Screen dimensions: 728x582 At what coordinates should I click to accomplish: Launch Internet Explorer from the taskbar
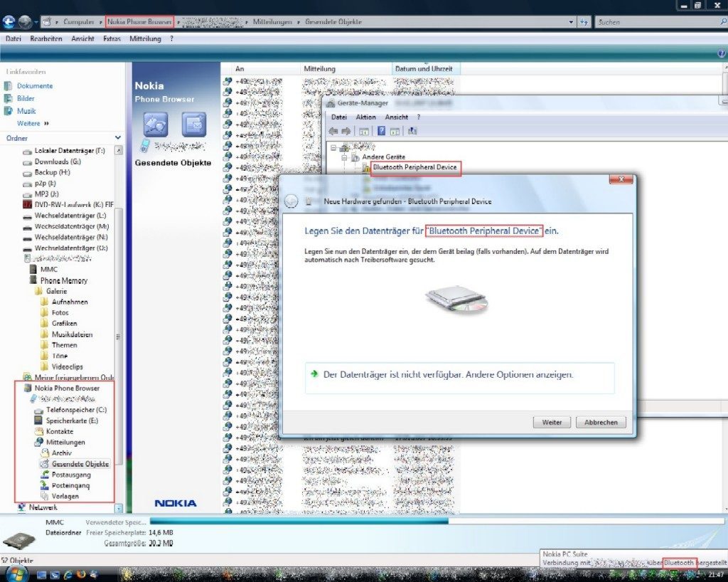click(x=68, y=575)
